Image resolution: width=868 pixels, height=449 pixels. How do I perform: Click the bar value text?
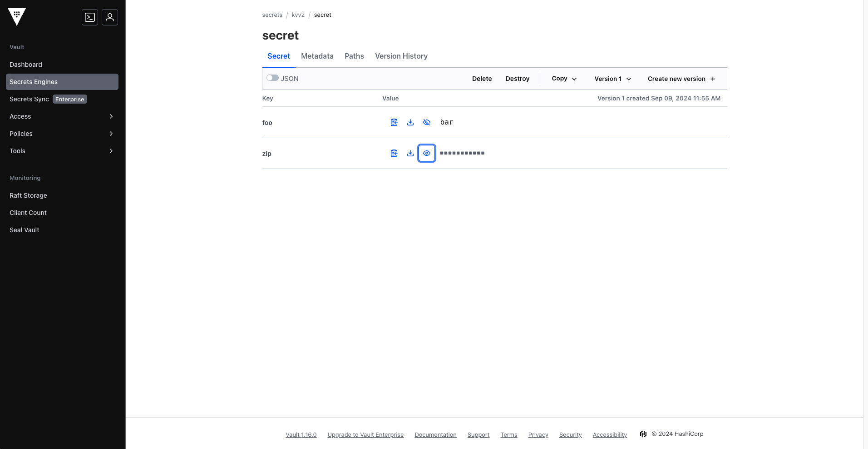[447, 122]
